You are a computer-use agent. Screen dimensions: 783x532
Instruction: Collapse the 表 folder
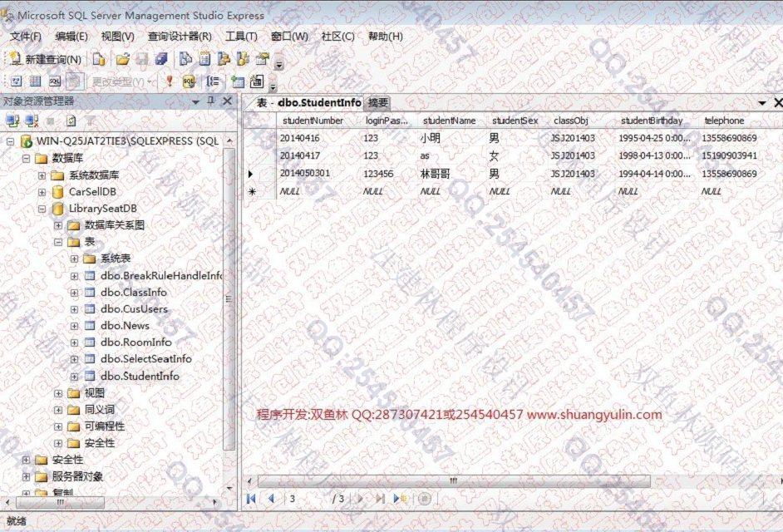[58, 242]
